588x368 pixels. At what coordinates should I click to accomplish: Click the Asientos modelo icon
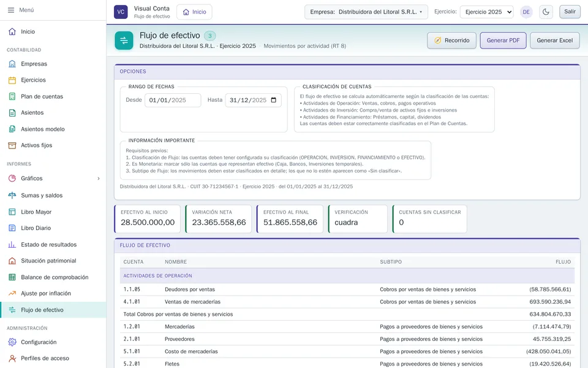(12, 129)
